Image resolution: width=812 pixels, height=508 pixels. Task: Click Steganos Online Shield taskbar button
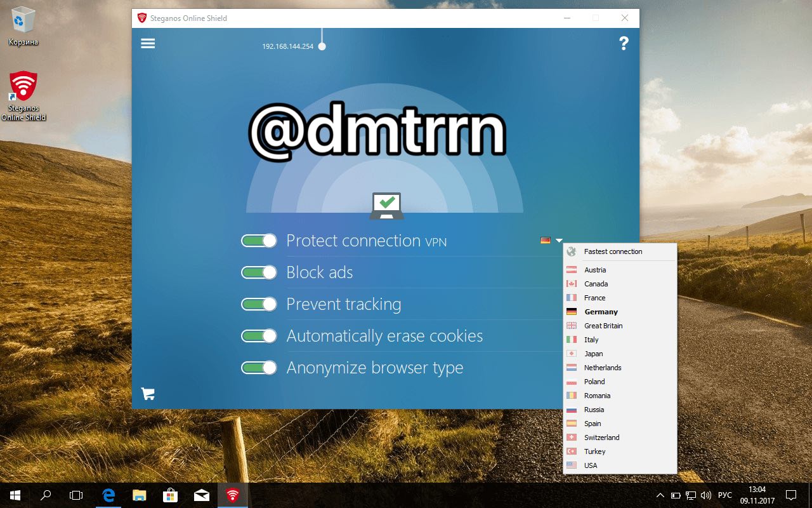coord(233,495)
